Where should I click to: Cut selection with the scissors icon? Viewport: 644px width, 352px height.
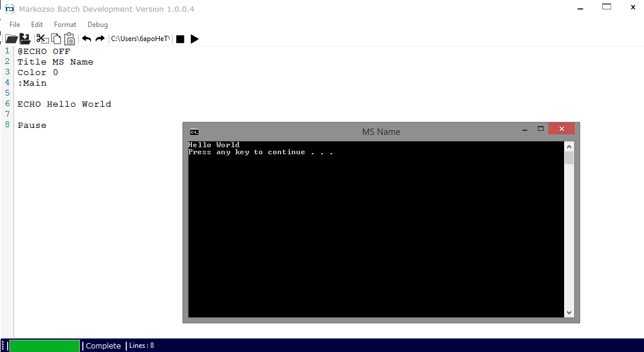click(x=42, y=39)
